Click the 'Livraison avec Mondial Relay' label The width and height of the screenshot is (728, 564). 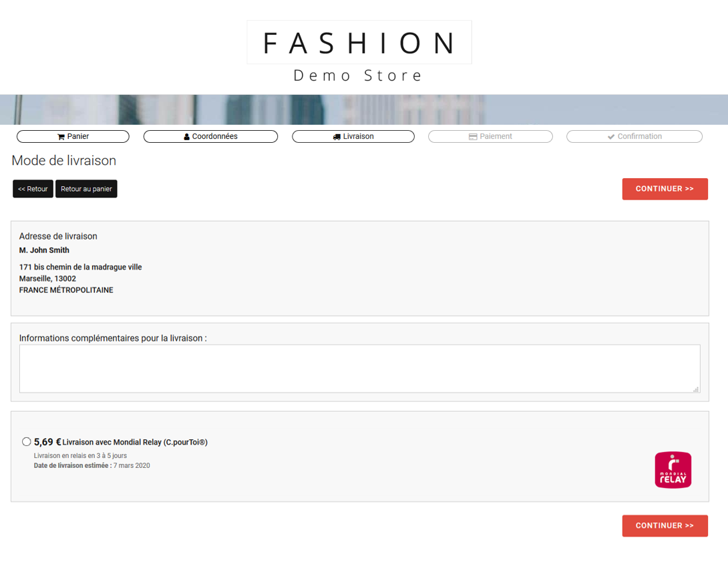pos(135,442)
